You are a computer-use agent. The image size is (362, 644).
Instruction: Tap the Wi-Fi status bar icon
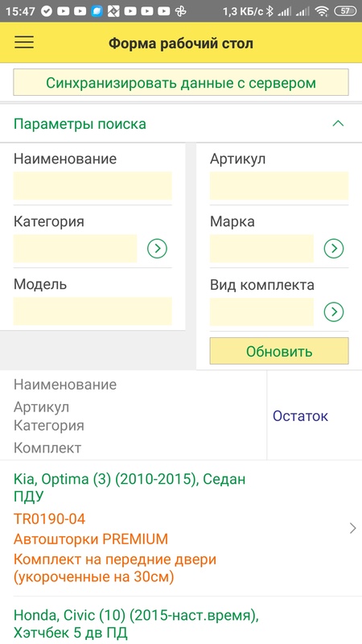pyautogui.click(x=323, y=11)
